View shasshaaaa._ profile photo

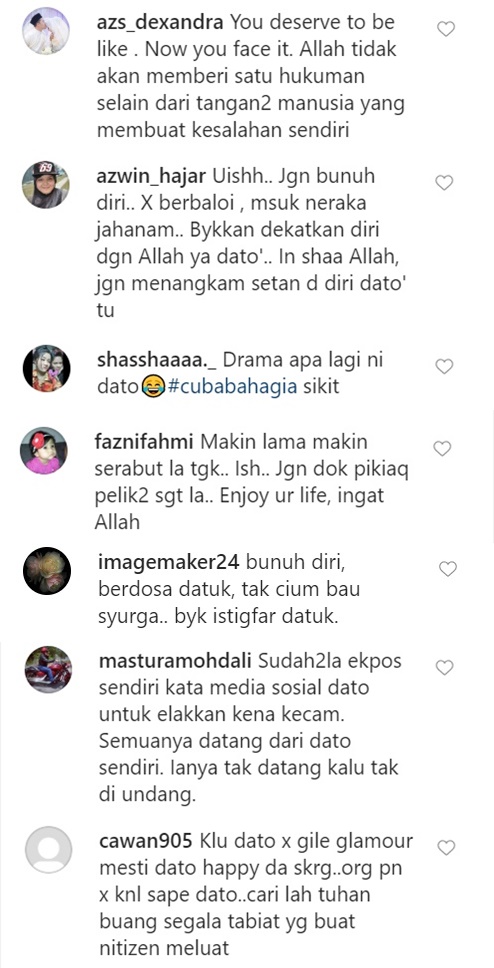tap(47, 369)
